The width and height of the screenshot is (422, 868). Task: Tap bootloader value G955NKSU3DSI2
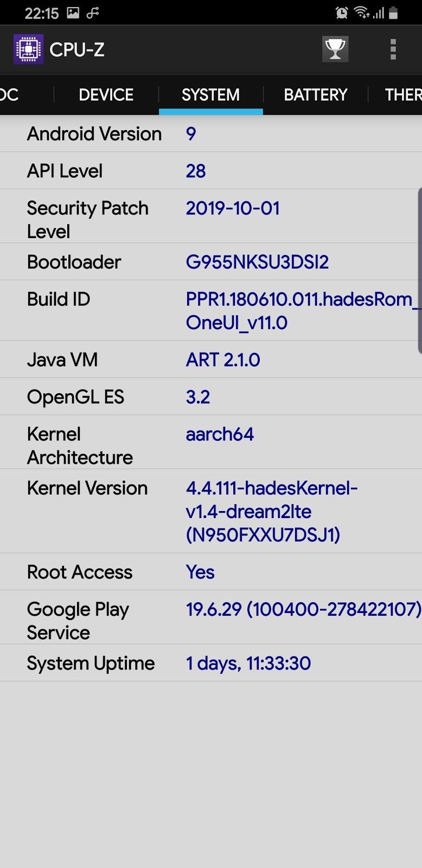click(257, 263)
